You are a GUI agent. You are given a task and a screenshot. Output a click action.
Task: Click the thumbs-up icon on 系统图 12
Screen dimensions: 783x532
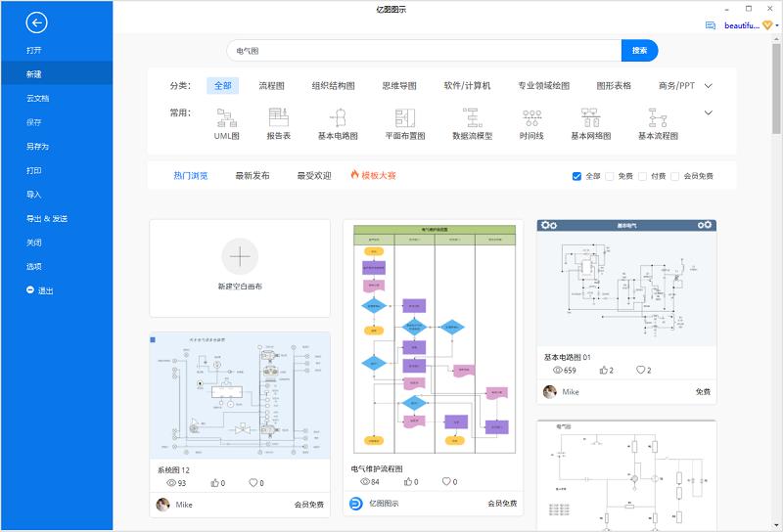click(x=214, y=482)
